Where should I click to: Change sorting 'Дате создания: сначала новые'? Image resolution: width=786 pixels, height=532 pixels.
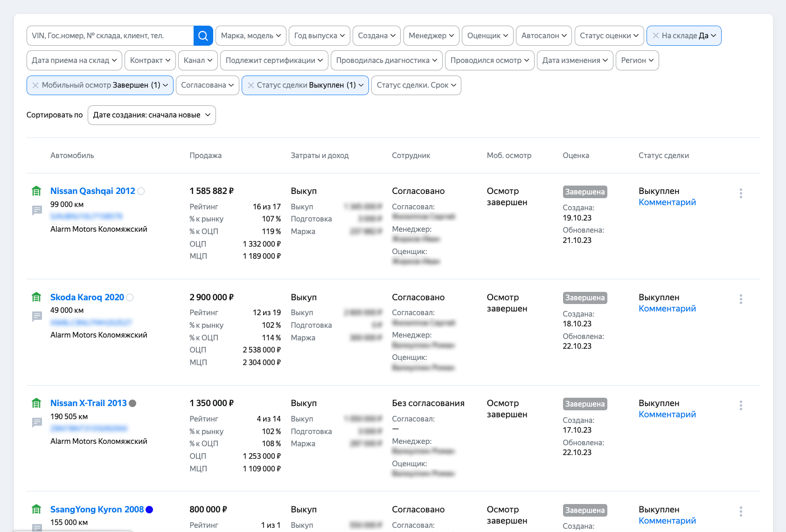[152, 115]
